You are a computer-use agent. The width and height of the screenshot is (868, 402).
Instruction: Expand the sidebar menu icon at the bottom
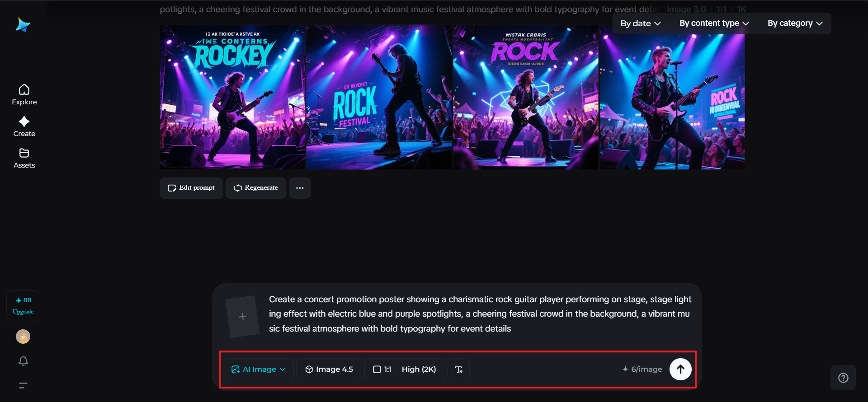tap(23, 385)
